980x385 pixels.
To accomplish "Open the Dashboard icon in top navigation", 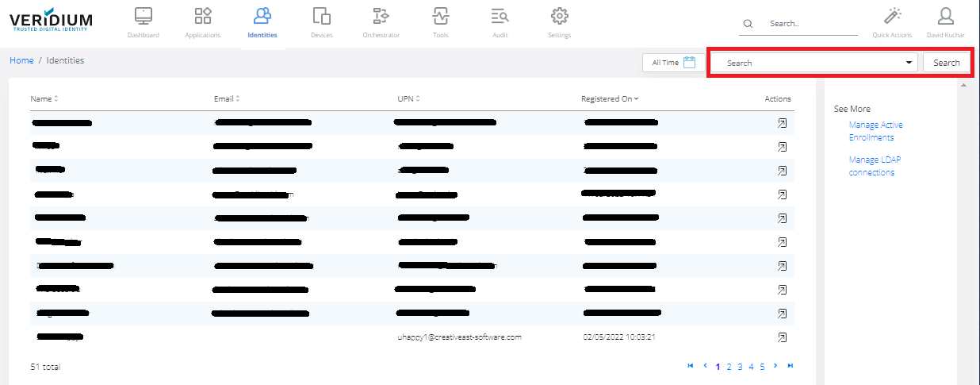I will click(x=144, y=16).
